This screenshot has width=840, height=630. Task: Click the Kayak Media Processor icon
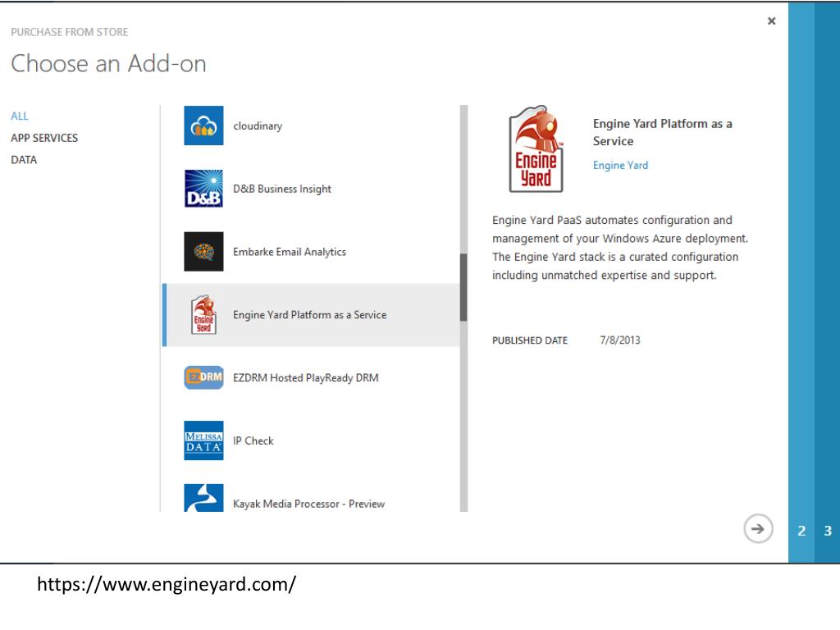click(x=203, y=498)
